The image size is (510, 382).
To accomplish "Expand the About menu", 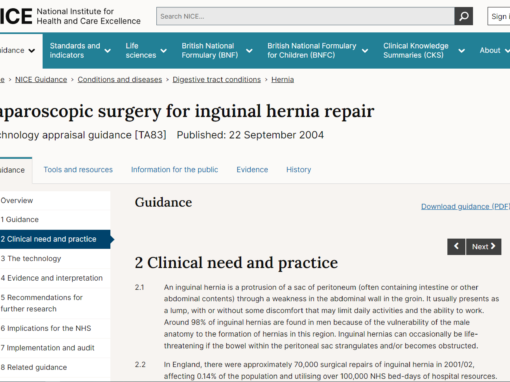I will (495, 51).
